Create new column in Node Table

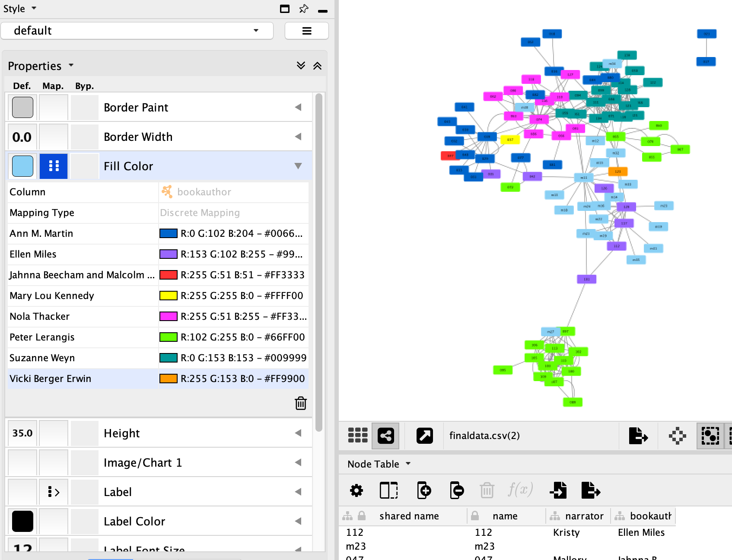(424, 490)
